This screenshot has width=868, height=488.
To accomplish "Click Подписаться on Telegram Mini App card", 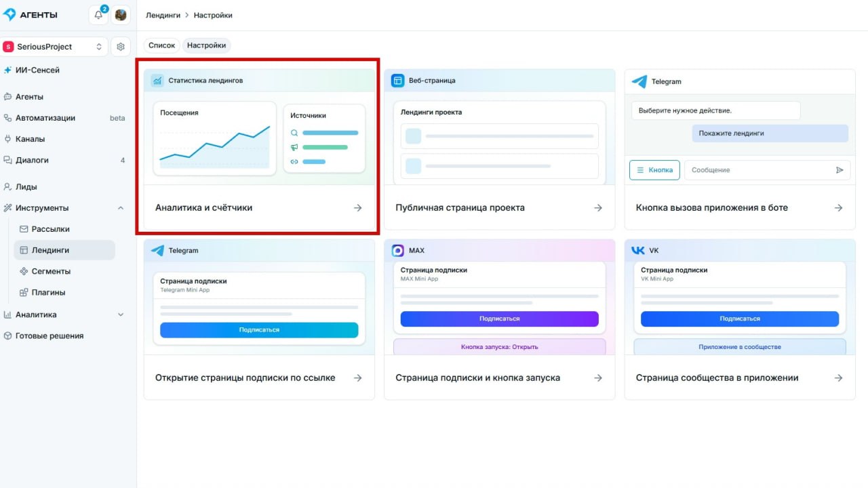I will 259,330.
